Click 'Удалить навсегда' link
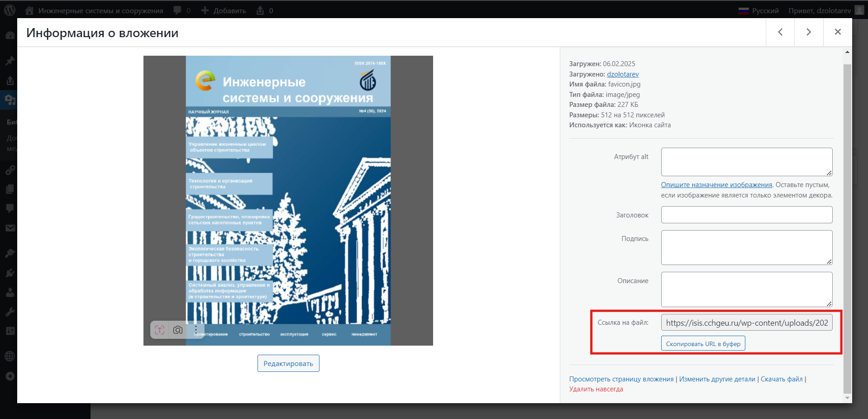868x419 pixels. click(x=596, y=389)
